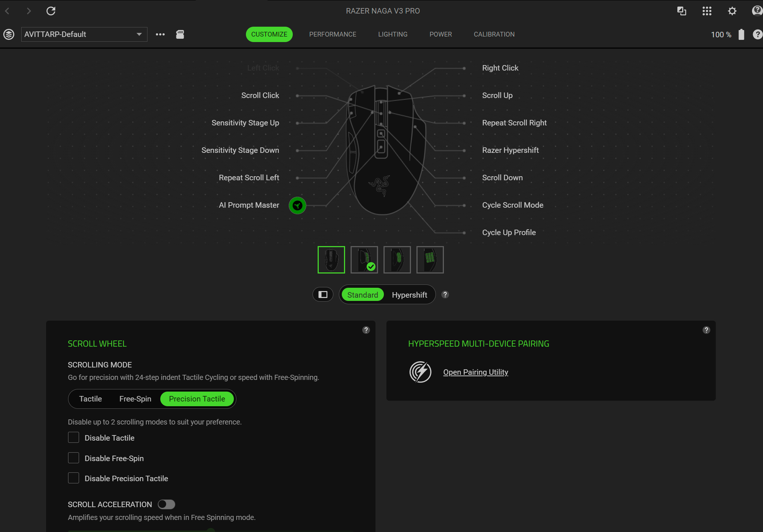Edit the Right Click assignment
This screenshot has height=532, width=763.
pos(500,68)
